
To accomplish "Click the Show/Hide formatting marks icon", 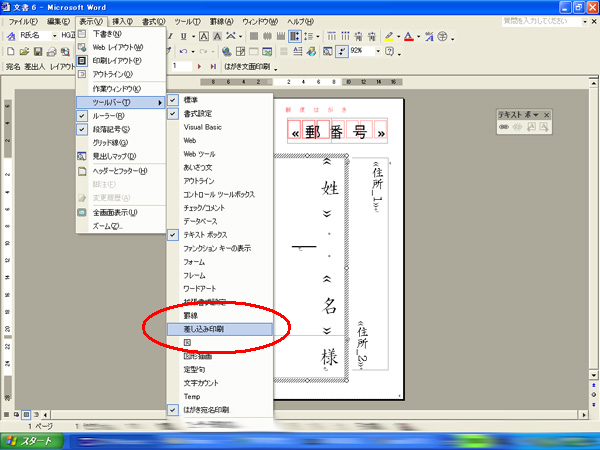I will (342, 51).
